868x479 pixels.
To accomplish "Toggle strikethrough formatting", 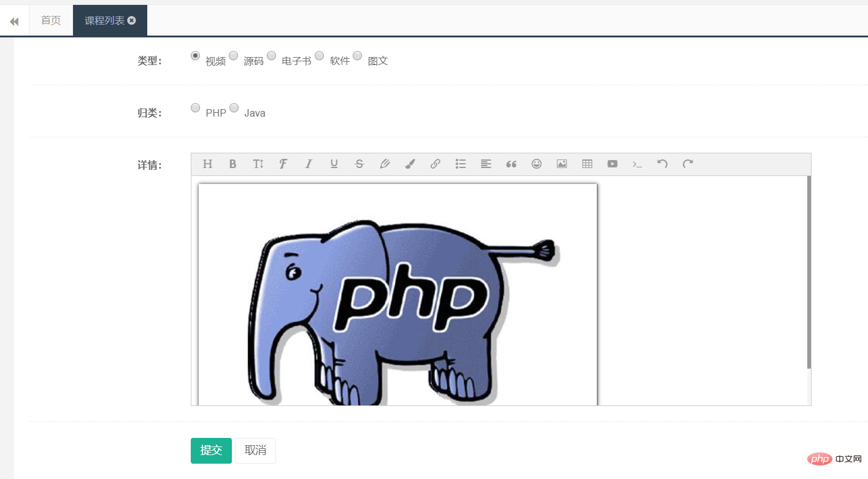I will pos(359,164).
